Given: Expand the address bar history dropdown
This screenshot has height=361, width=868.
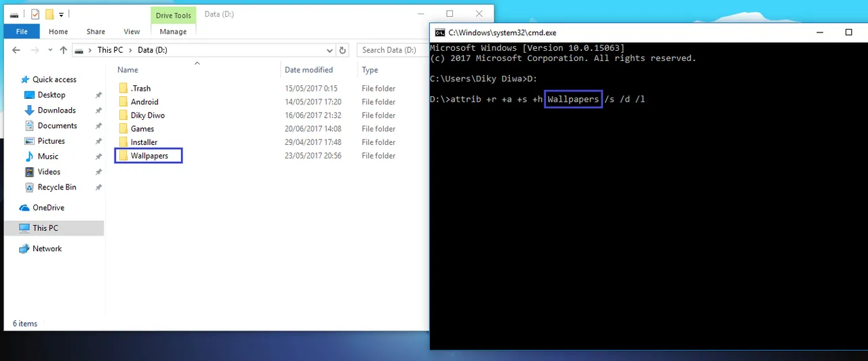Looking at the screenshot, I should (330, 50).
